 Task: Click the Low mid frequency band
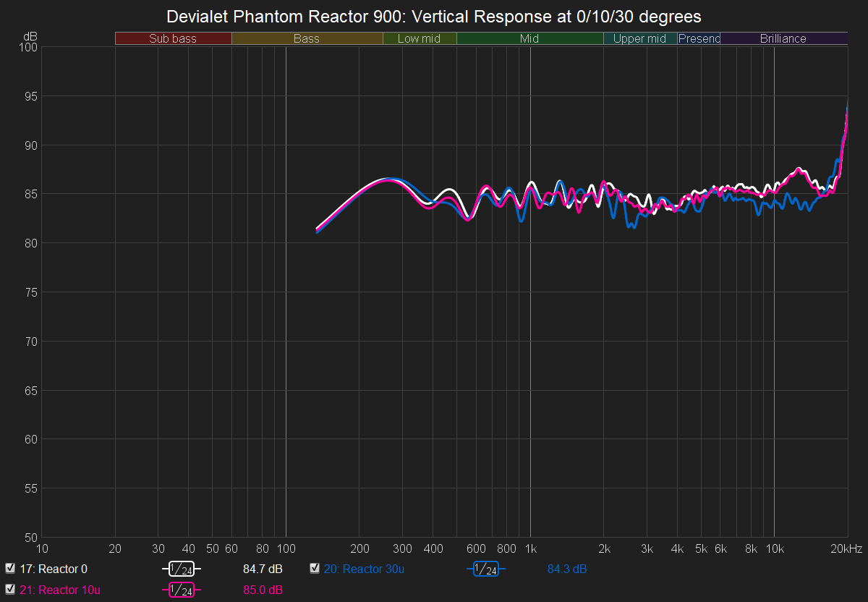point(420,39)
